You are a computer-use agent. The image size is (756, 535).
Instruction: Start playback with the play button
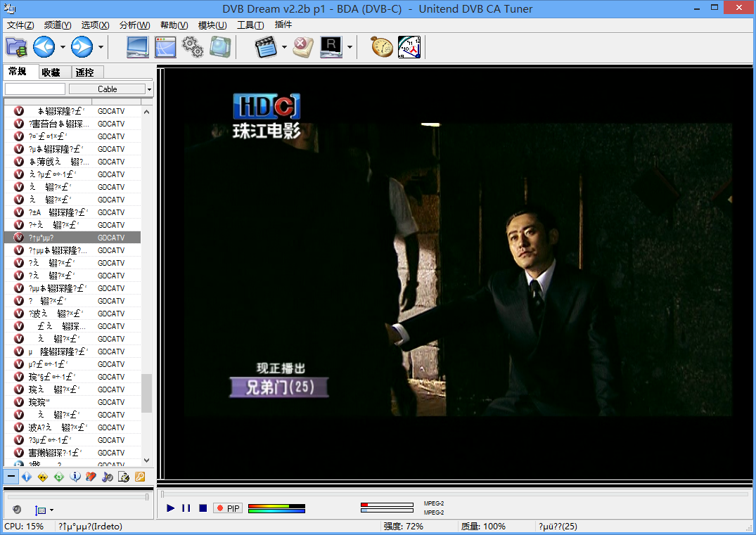click(170, 508)
